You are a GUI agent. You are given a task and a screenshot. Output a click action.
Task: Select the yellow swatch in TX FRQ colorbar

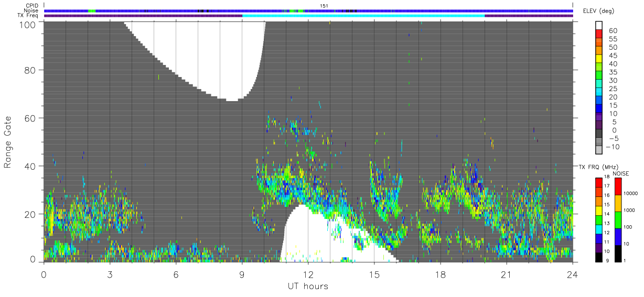598,211
